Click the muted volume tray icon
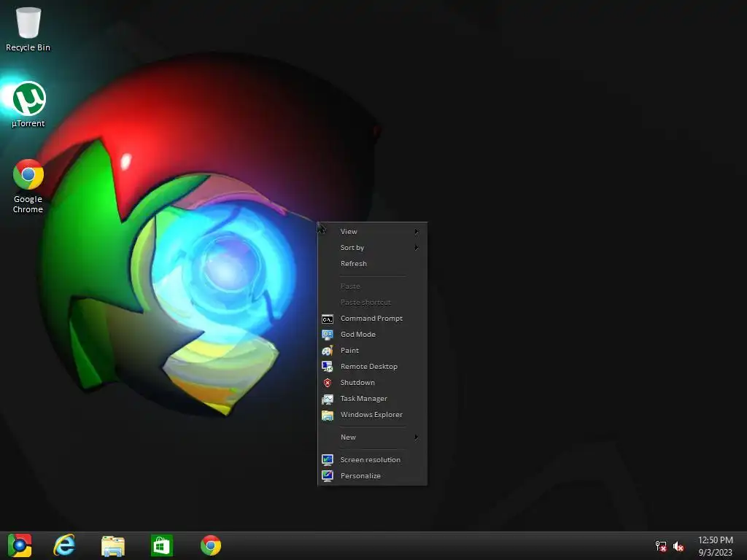Viewport: 747px width, 560px height. pos(678,546)
